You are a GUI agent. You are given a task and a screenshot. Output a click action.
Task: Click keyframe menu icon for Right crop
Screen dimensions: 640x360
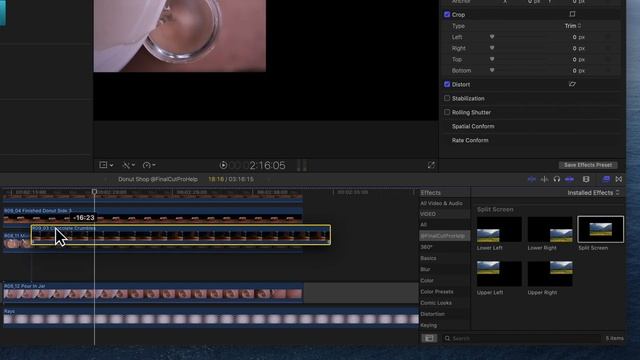(492, 48)
